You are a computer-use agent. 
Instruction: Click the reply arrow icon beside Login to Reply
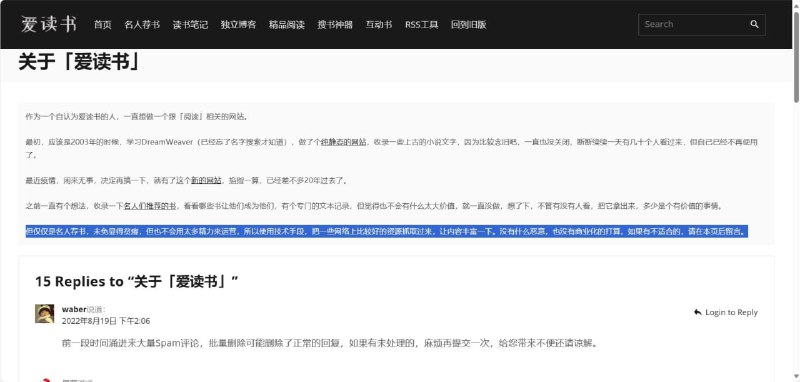tap(697, 312)
